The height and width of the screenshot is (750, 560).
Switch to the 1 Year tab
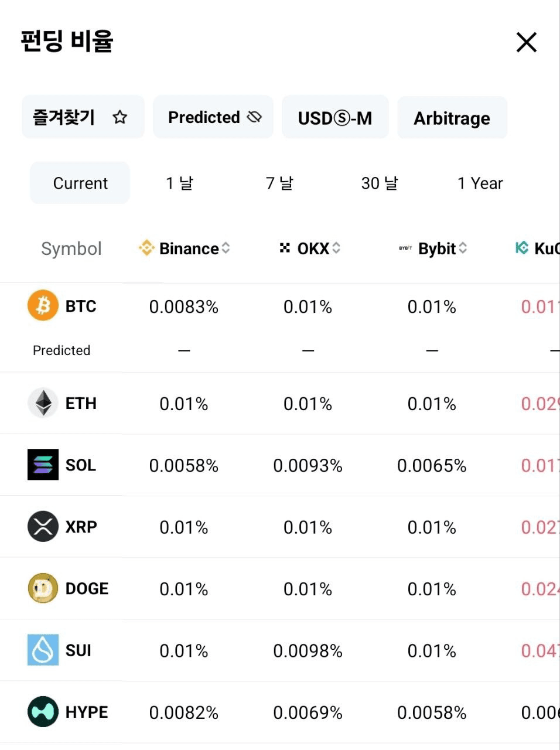click(x=480, y=183)
